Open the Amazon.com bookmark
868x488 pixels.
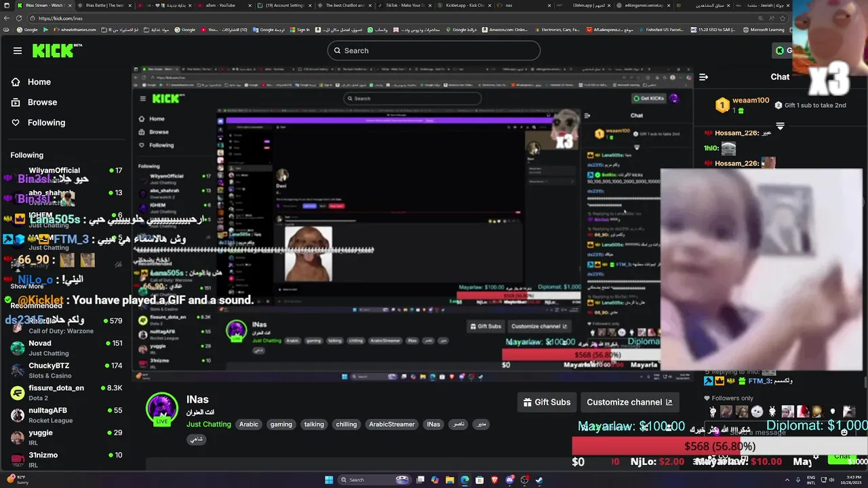505,30
